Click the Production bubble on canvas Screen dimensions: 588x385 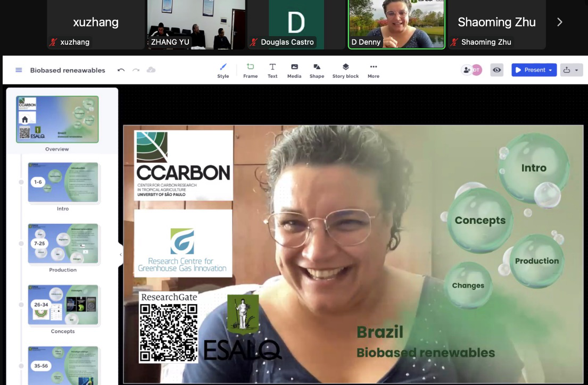pyautogui.click(x=536, y=261)
